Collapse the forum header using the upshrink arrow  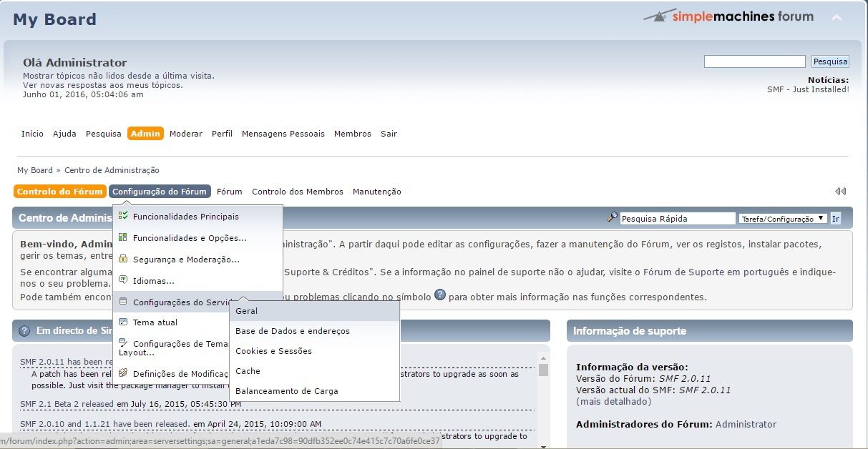point(837,17)
